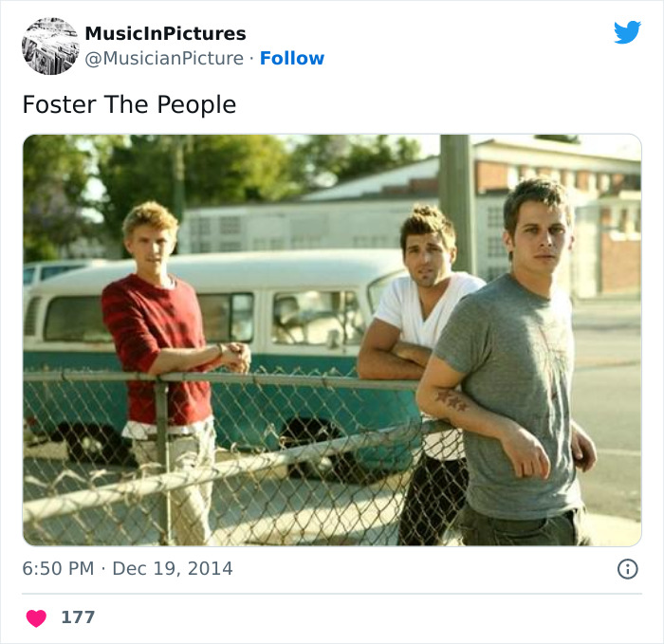
Task: Visit the @MusicianPicture handle link
Action: pos(164,59)
